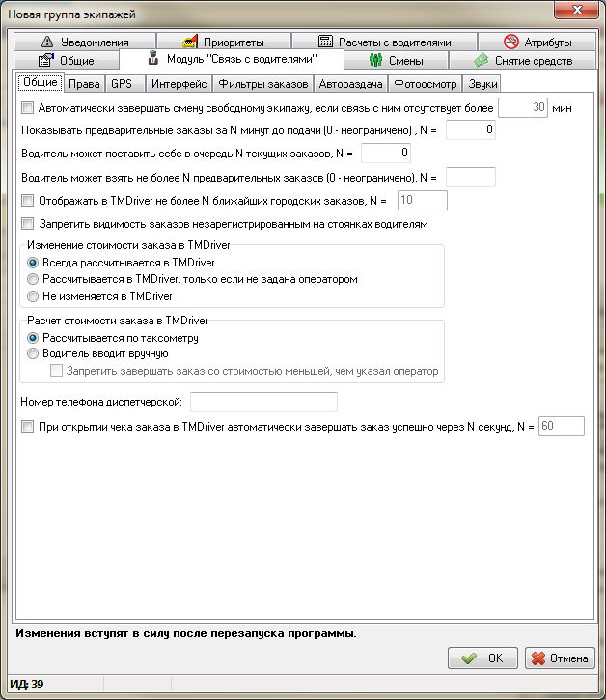The height and width of the screenshot is (700, 606).
Task: Click the Номер телефона диспетчерской field
Action: point(264,402)
